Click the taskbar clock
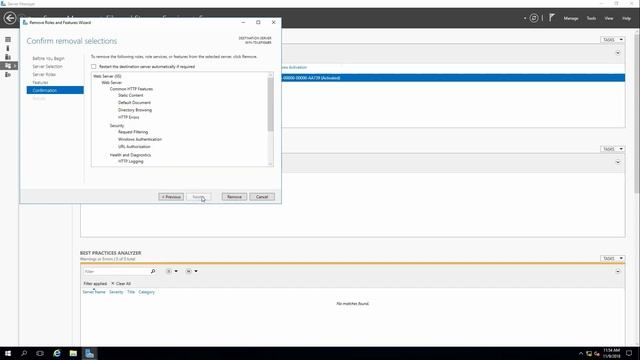 pos(611,353)
